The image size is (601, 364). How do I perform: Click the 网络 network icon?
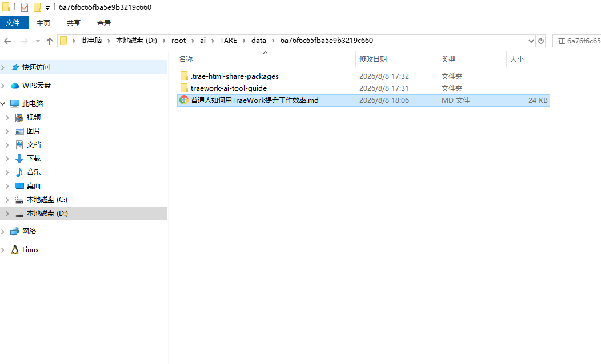pos(14,232)
